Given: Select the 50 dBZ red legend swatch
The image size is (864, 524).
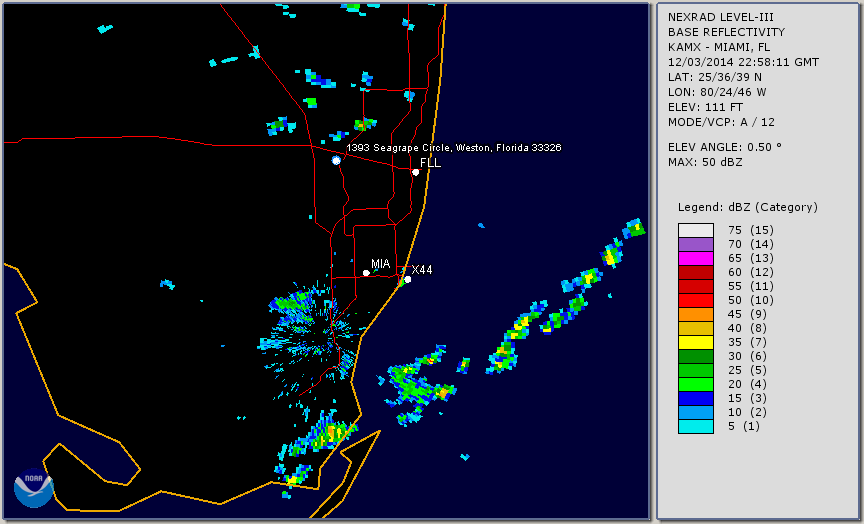Looking at the screenshot, I should (695, 300).
